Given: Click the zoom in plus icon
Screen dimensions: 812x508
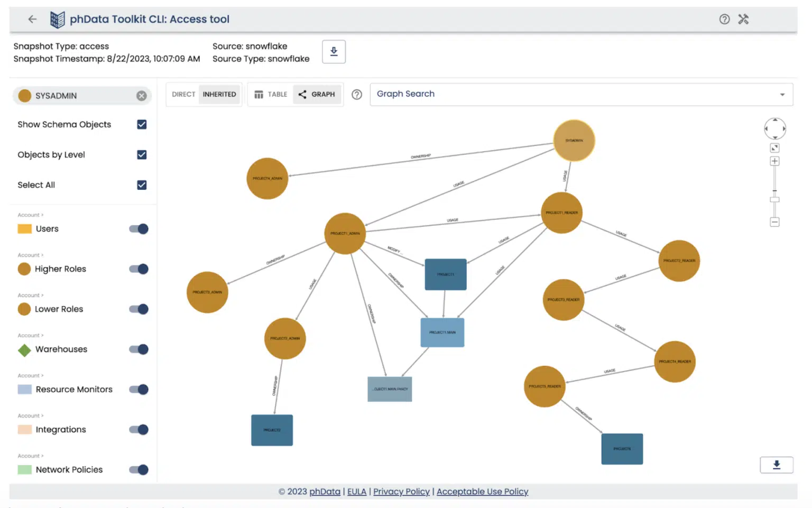Looking at the screenshot, I should pyautogui.click(x=774, y=161).
